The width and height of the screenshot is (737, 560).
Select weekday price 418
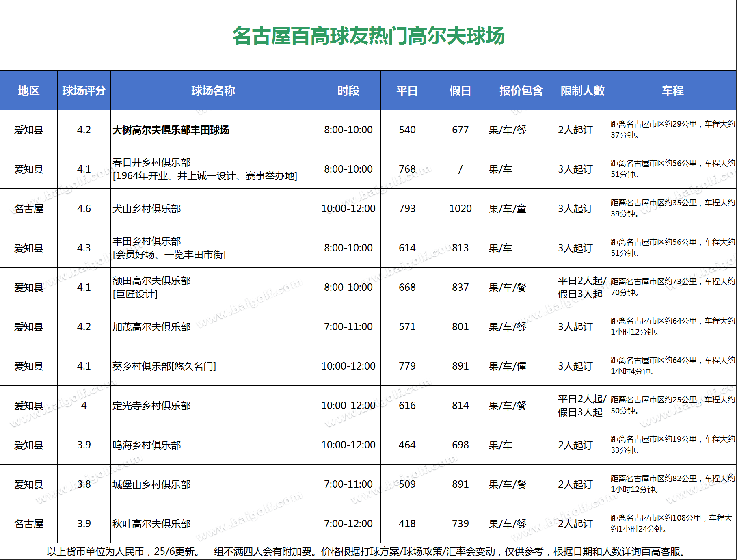(407, 524)
